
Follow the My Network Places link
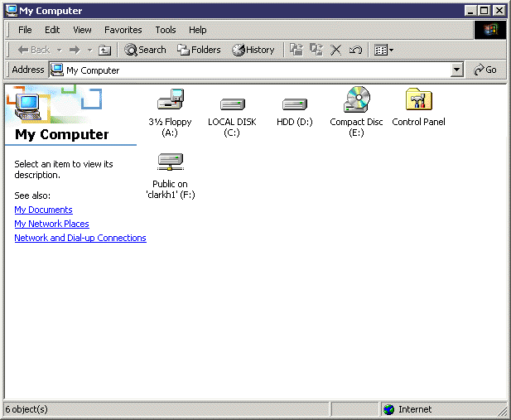(x=51, y=224)
